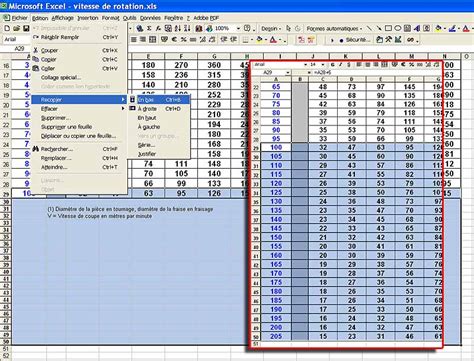The height and width of the screenshot is (361, 474).
Task: Click the AutoSum sigma icon
Action: [149, 29]
